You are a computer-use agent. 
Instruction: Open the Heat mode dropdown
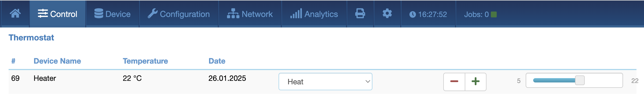(325, 81)
